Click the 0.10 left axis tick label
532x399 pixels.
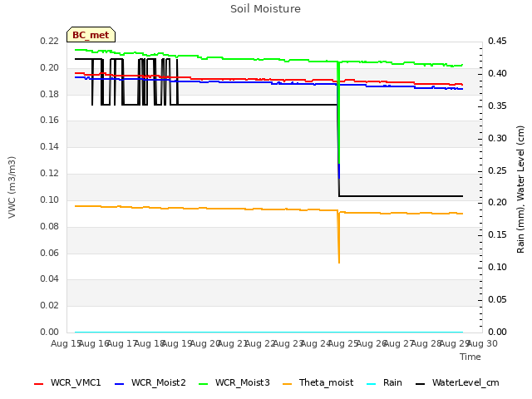(50, 199)
